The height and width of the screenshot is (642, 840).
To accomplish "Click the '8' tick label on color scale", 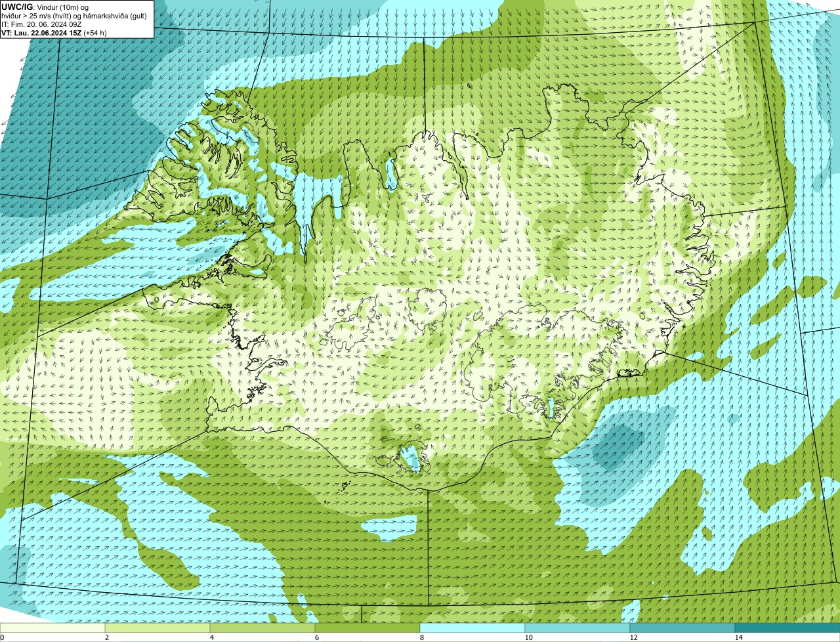I will point(421,637).
